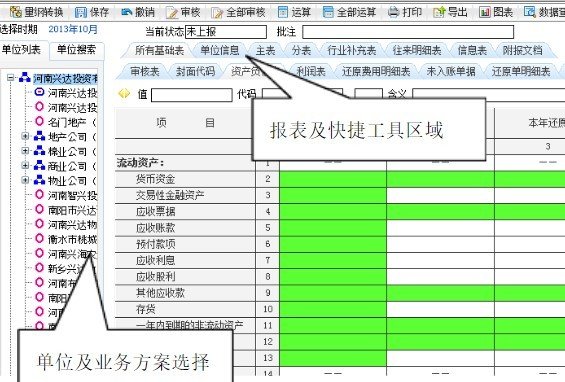Print the report with 打印
The image size is (565, 382).
[x=405, y=12]
